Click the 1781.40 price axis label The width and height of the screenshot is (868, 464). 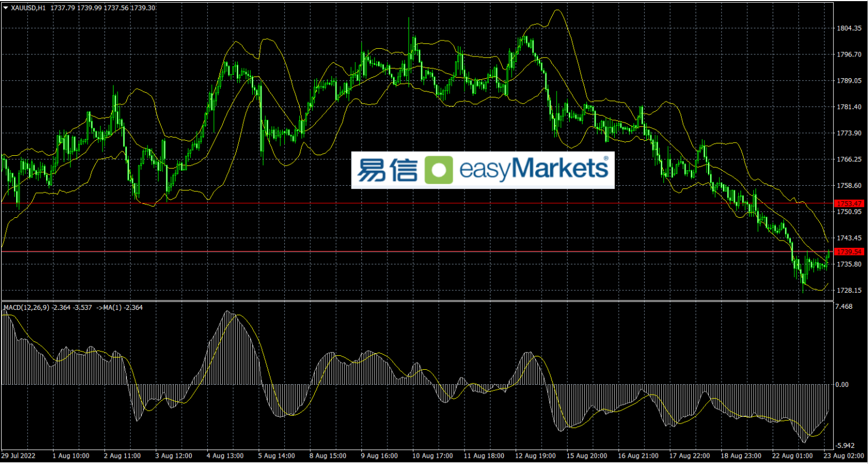[848, 106]
